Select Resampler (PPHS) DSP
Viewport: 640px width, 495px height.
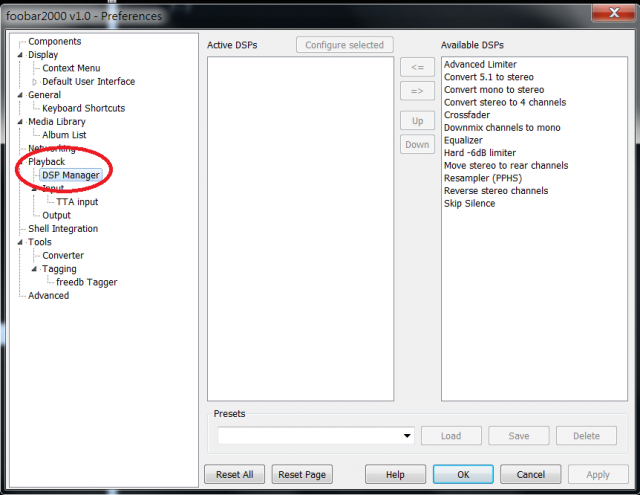tap(483, 178)
